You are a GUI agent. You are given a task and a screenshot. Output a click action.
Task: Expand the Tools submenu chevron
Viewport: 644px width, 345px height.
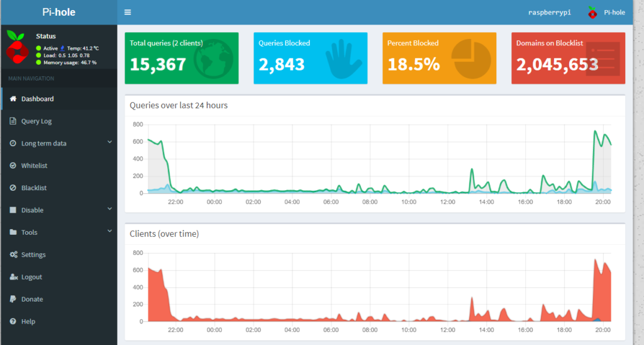point(109,231)
